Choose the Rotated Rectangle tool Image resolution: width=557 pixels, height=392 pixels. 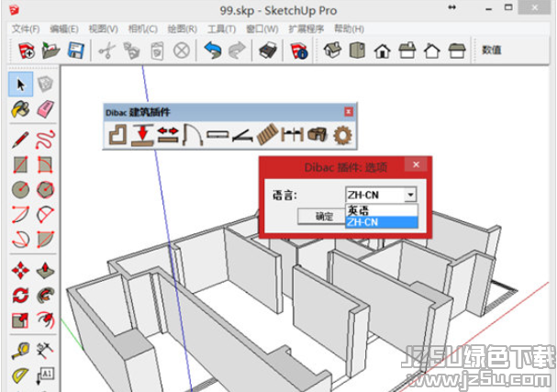[x=46, y=165]
